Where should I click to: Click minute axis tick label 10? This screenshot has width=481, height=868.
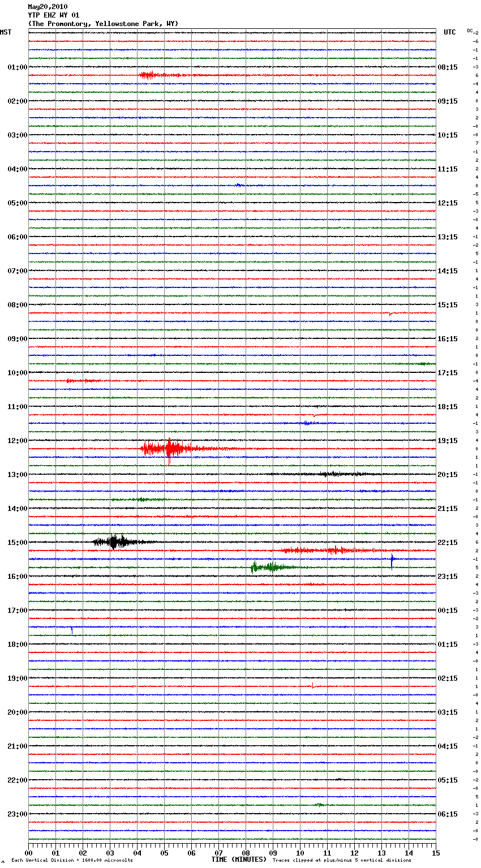[x=300, y=853]
